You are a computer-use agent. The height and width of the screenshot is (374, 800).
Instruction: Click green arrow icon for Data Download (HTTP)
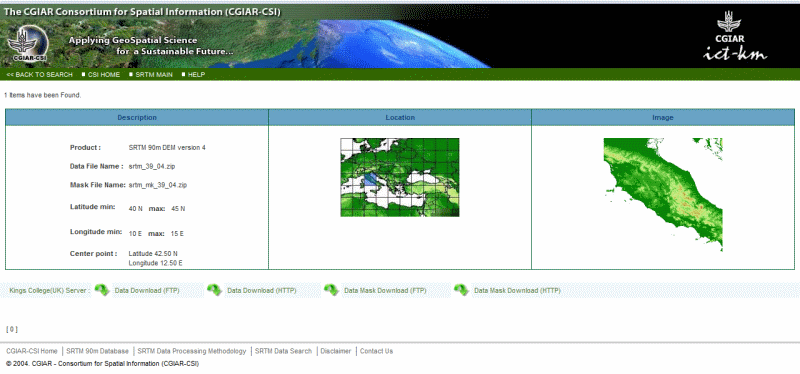[x=214, y=290]
